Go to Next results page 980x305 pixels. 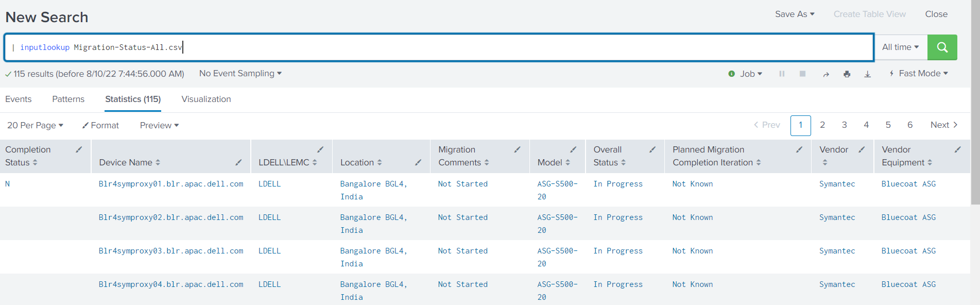[943, 125]
